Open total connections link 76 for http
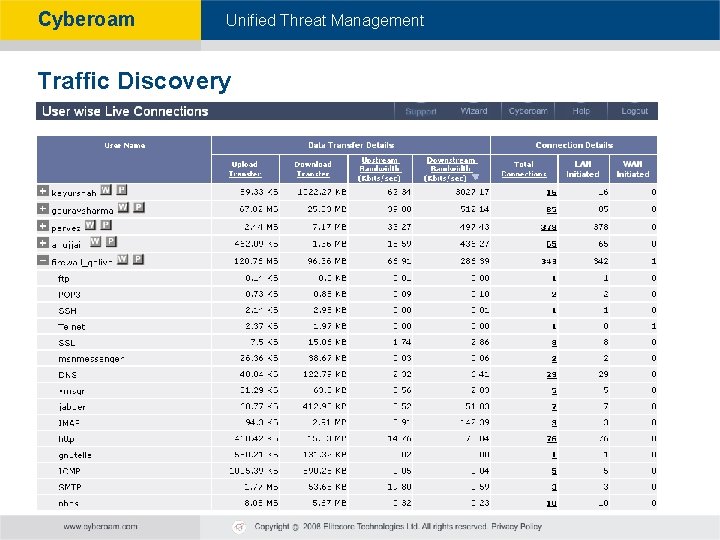The width and height of the screenshot is (720, 540). 551,439
